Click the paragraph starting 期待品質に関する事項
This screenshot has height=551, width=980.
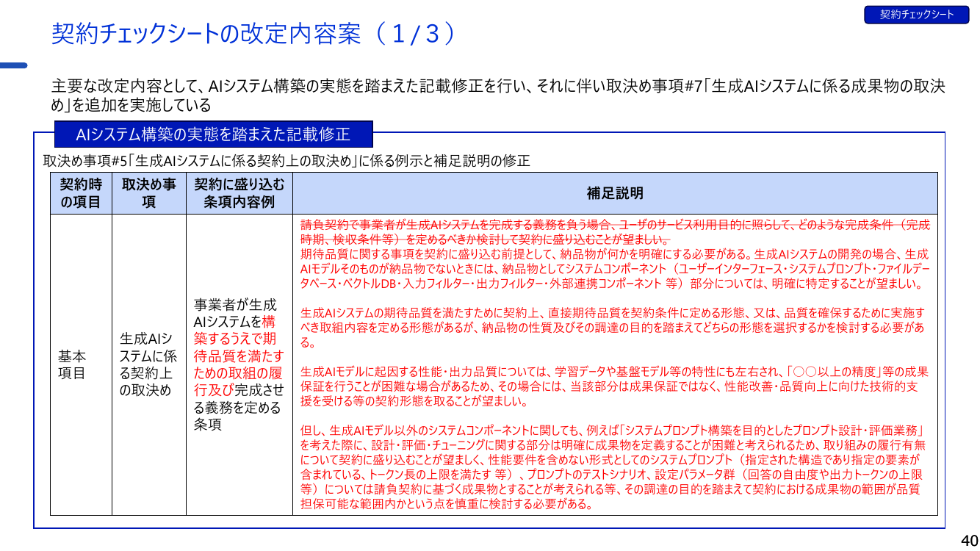[615, 269]
